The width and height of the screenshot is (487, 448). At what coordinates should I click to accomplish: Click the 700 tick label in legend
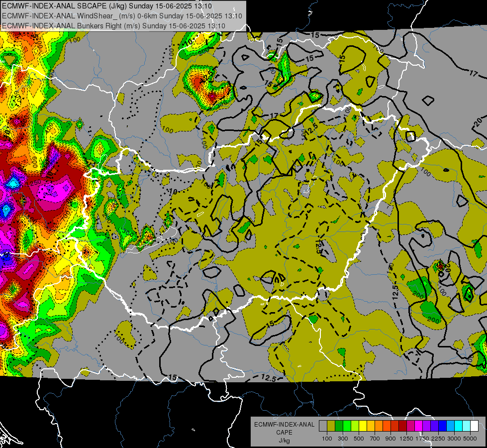(x=375, y=439)
